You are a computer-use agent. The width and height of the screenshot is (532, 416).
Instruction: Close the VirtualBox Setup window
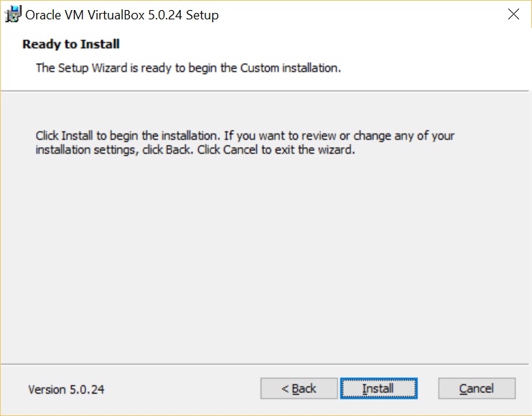[513, 14]
